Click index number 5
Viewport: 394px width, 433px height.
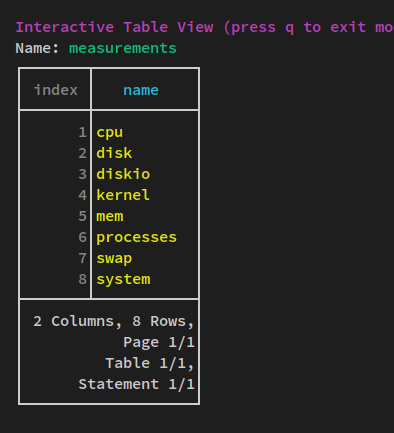click(x=82, y=216)
